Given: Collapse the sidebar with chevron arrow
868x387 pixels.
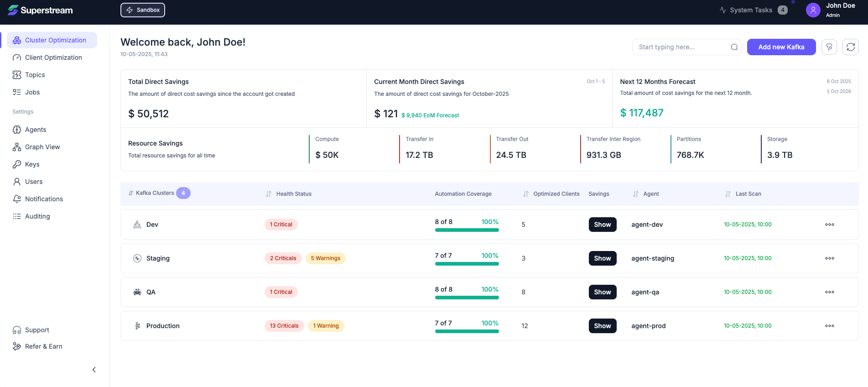Looking at the screenshot, I should pos(94,370).
